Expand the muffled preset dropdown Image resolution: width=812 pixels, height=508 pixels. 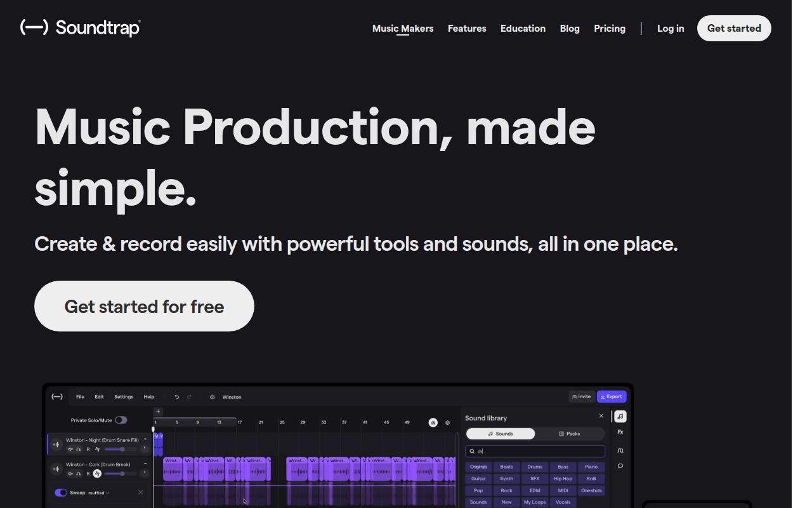pyautogui.click(x=99, y=493)
